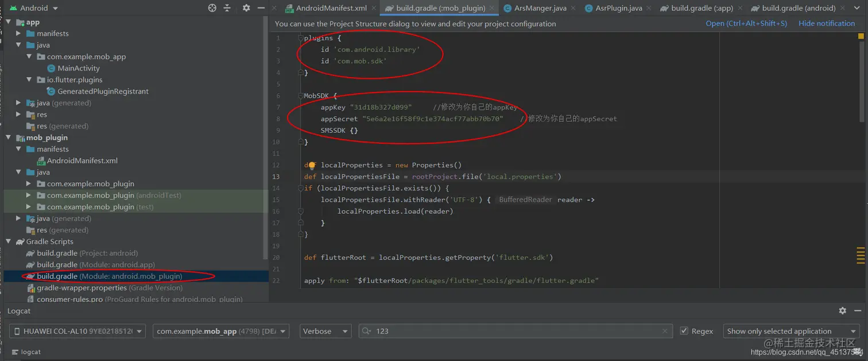
Task: Select the res (generated) folder under app
Action: 63,126
